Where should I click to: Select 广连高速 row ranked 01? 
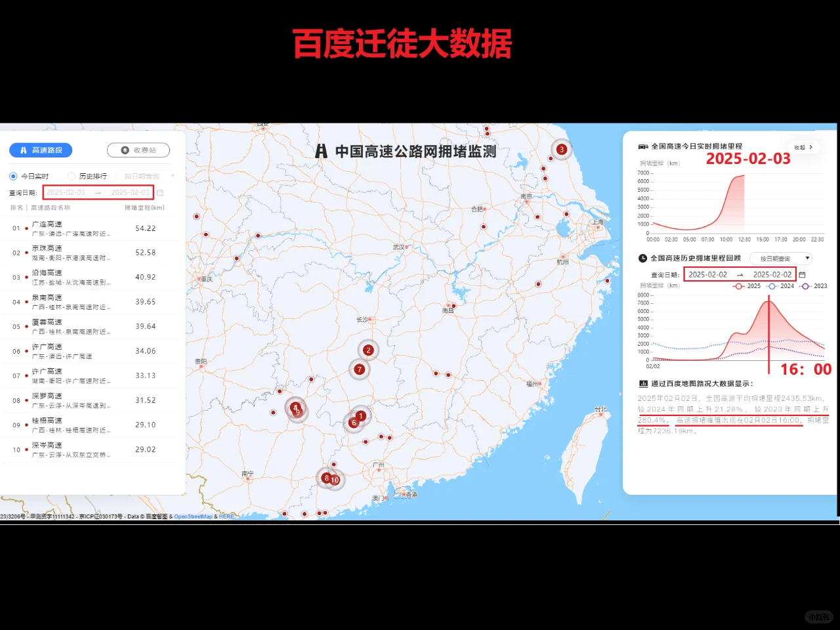pos(90,228)
